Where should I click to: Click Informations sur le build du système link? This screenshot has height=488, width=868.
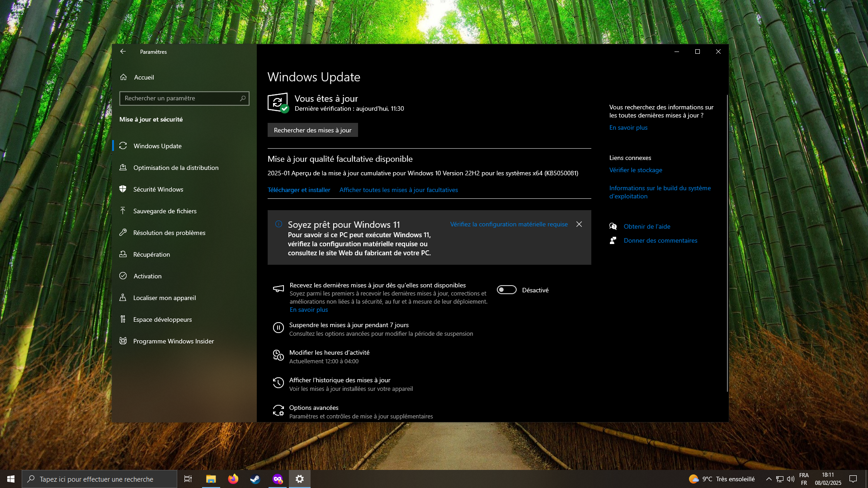pos(660,192)
